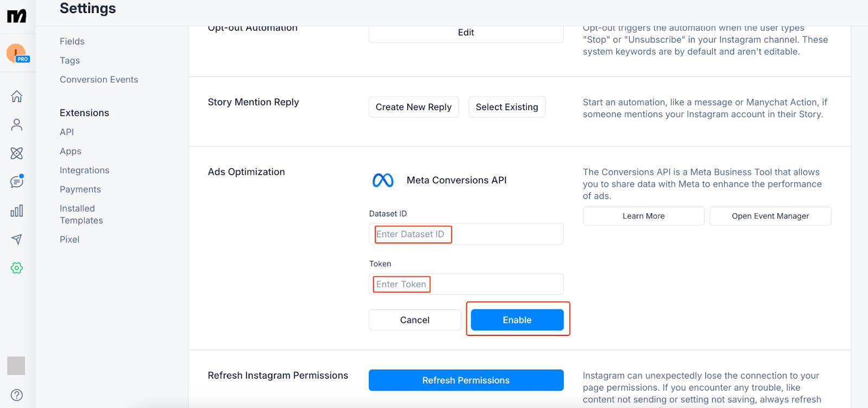Viewport: 868px width, 408px height.
Task: Open the Apps section under Extensions
Action: tap(70, 151)
